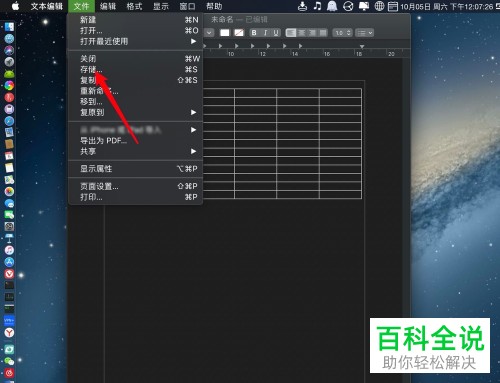Click the calendar icon in menu bar

pos(393,6)
